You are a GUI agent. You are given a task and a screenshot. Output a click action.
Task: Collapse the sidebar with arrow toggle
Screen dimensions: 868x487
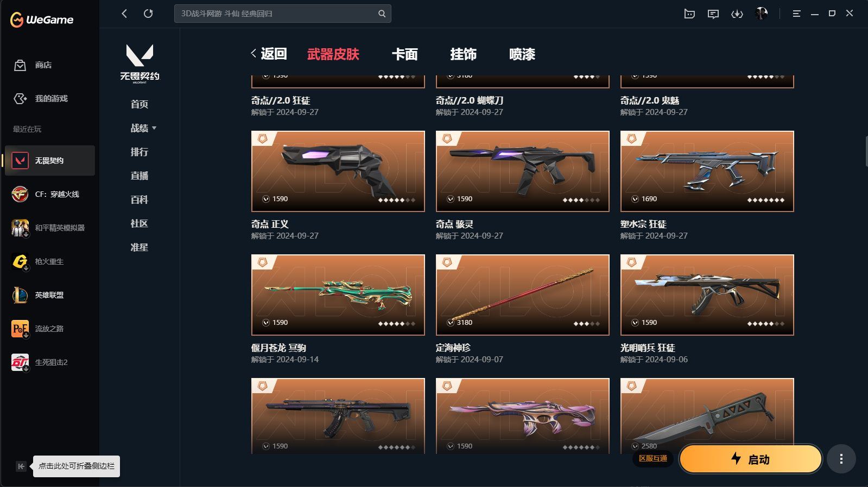(21, 466)
